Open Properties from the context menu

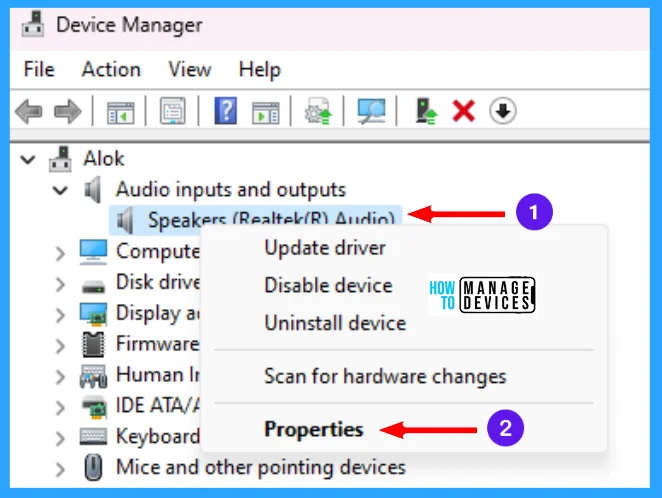pos(313,430)
